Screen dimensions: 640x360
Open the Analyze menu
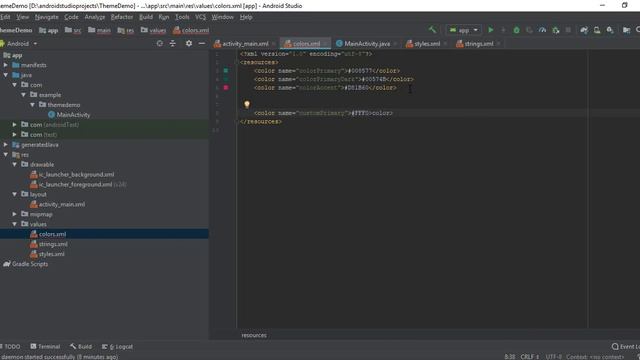95,17
